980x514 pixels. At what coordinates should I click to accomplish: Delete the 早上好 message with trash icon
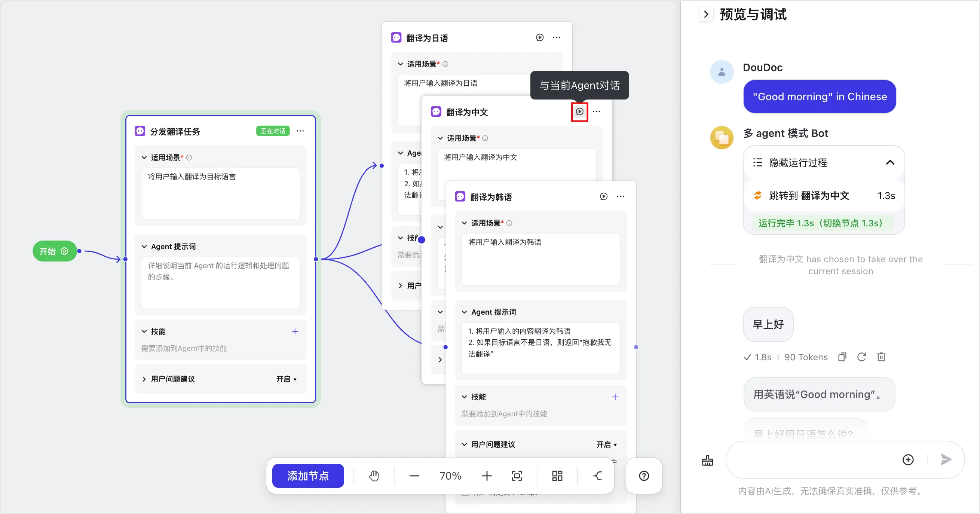[x=882, y=357]
